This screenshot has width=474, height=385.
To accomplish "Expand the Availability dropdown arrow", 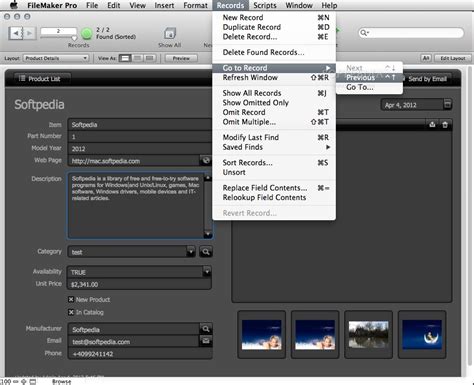I will coord(207,272).
